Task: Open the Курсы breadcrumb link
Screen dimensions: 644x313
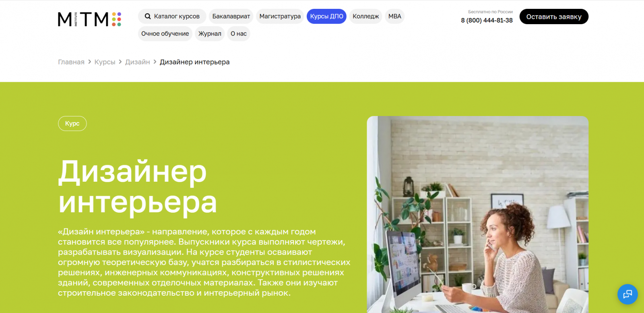Action: (105, 62)
